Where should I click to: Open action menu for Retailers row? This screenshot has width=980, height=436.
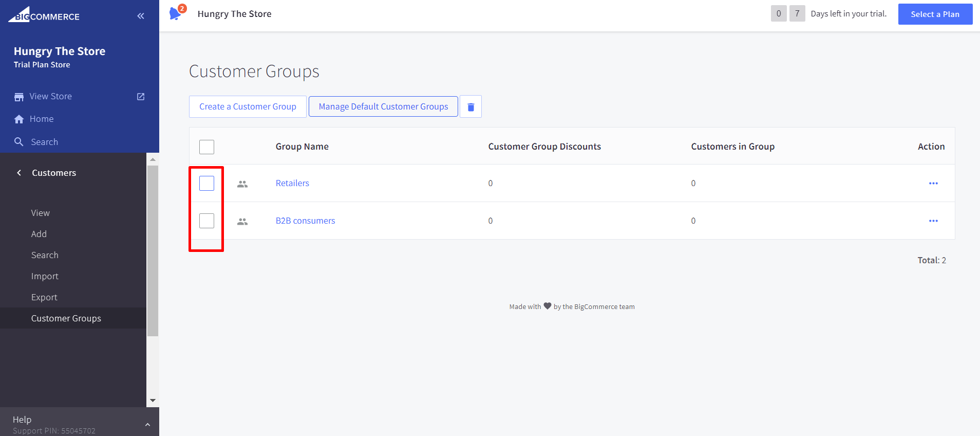933,184
